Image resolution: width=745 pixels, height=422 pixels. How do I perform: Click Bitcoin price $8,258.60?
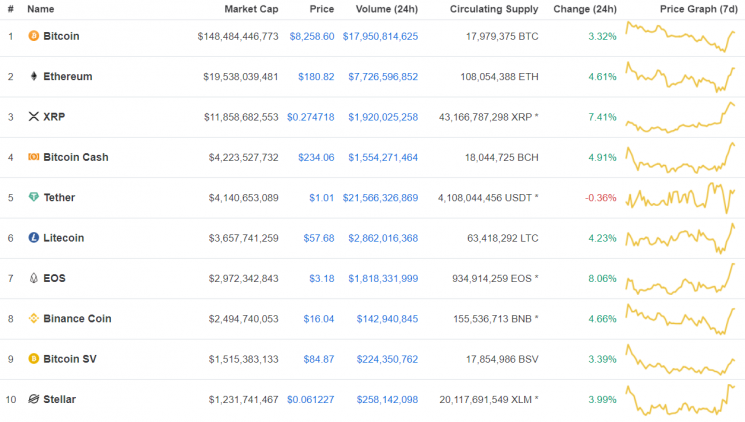312,36
